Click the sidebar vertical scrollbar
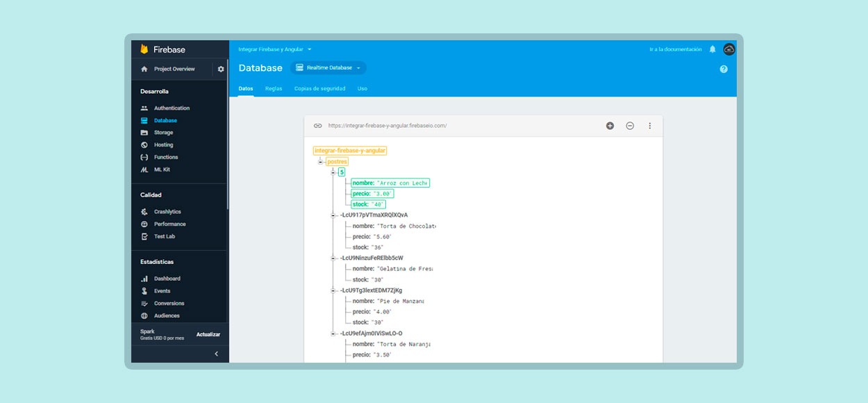The width and height of the screenshot is (868, 403). click(x=227, y=135)
